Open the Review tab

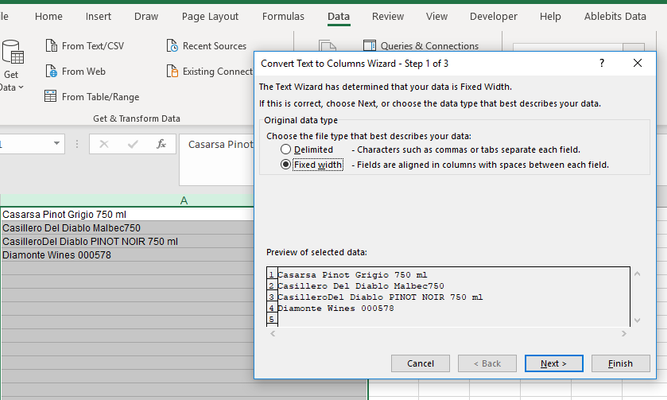point(388,16)
